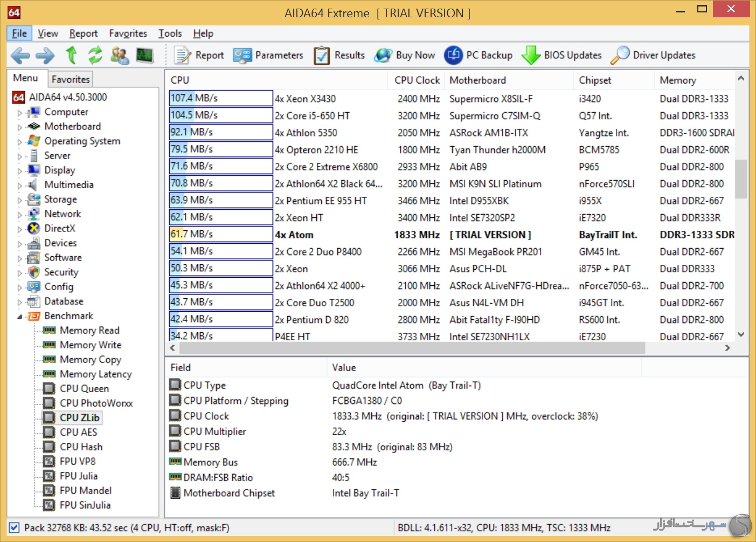Click the 61.7 MB/s result bar for 4x Atom

(221, 234)
